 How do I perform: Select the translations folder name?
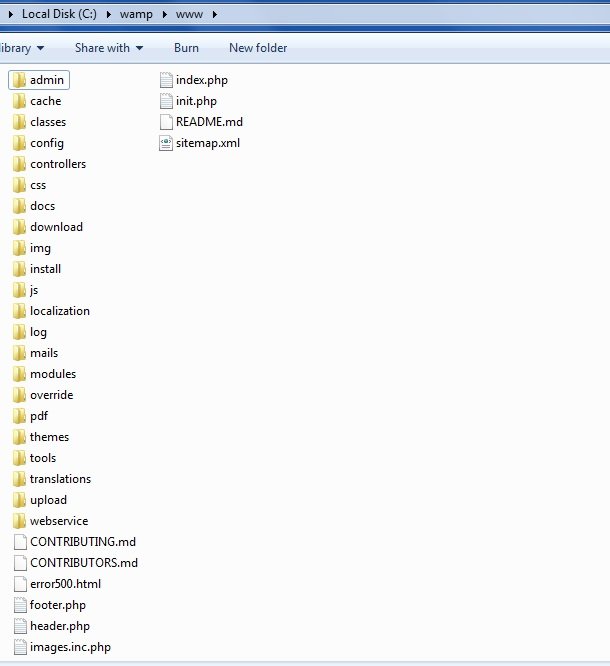pyautogui.click(x=60, y=479)
